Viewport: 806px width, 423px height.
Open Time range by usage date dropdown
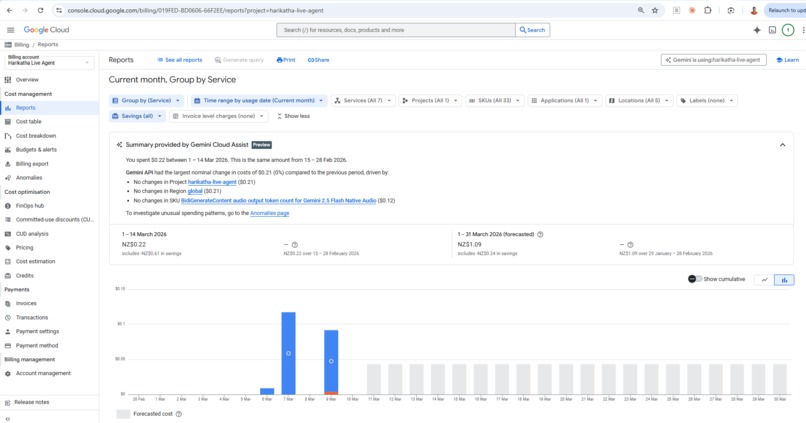[259, 101]
